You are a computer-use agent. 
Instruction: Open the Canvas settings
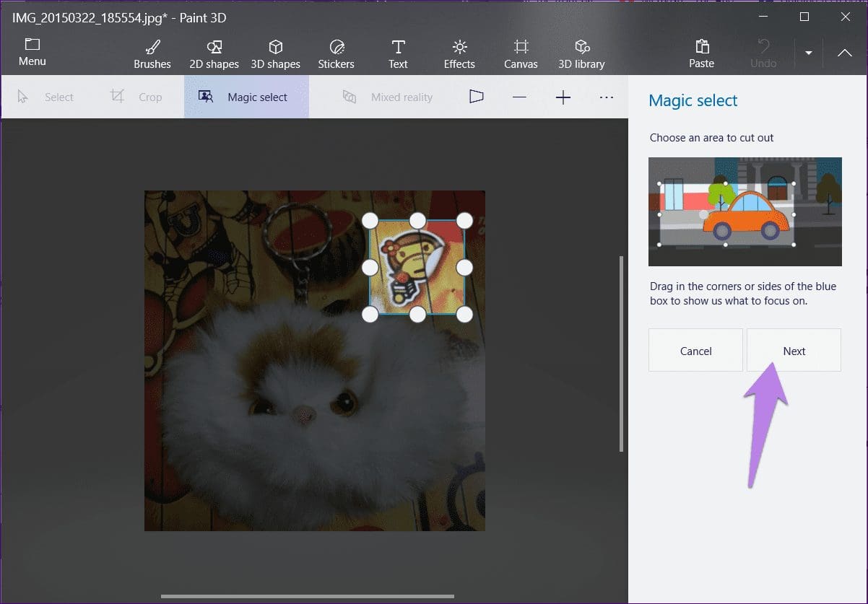(521, 54)
